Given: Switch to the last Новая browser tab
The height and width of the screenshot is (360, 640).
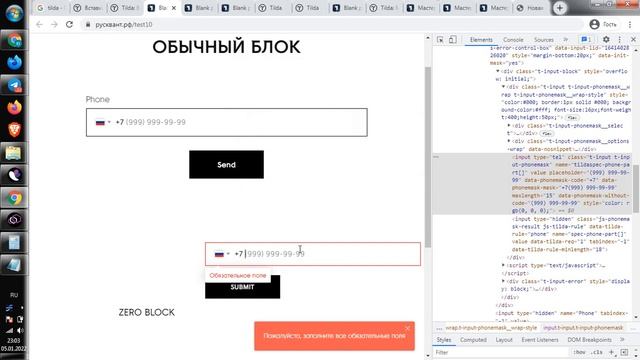Looking at the screenshot, I should coord(531,8).
